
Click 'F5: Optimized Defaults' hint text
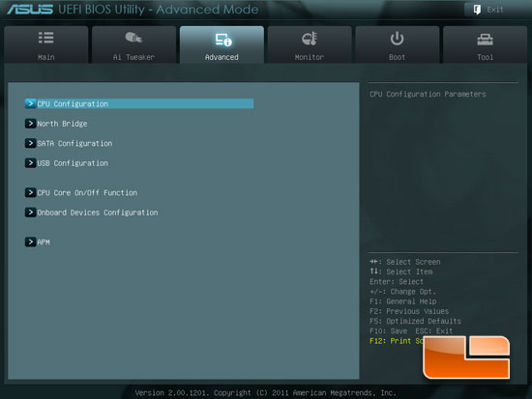[x=415, y=321]
